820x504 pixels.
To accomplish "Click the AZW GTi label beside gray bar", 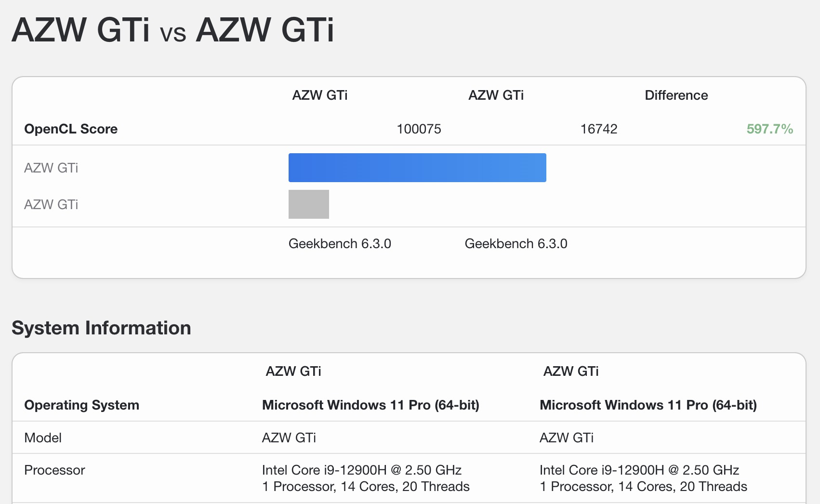I will pos(51,205).
